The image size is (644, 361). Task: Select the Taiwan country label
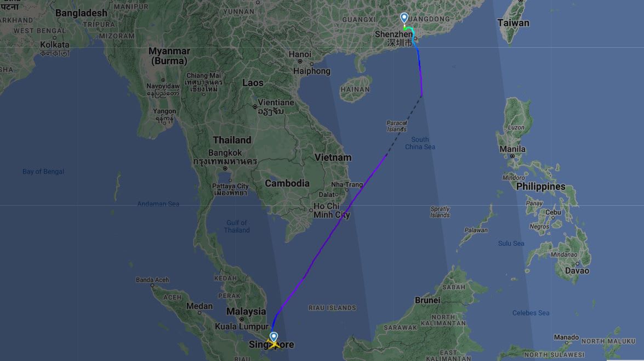(x=513, y=23)
